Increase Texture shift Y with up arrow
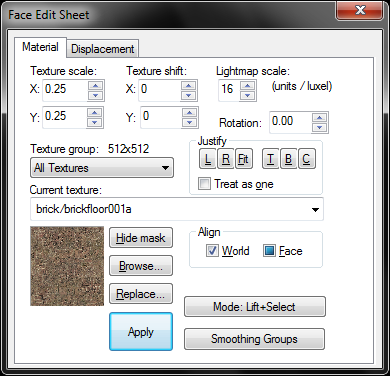390x376 pixels. pyautogui.click(x=190, y=112)
